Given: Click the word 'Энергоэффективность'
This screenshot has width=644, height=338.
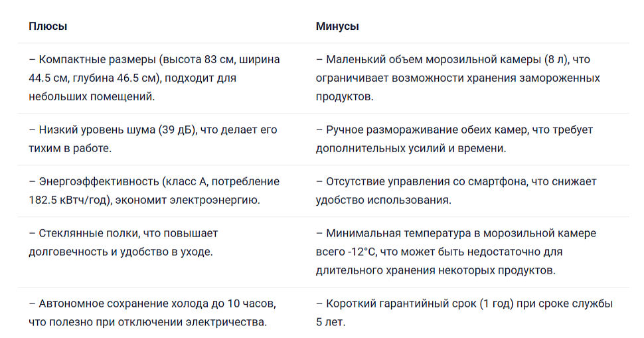Looking at the screenshot, I should click(98, 181).
